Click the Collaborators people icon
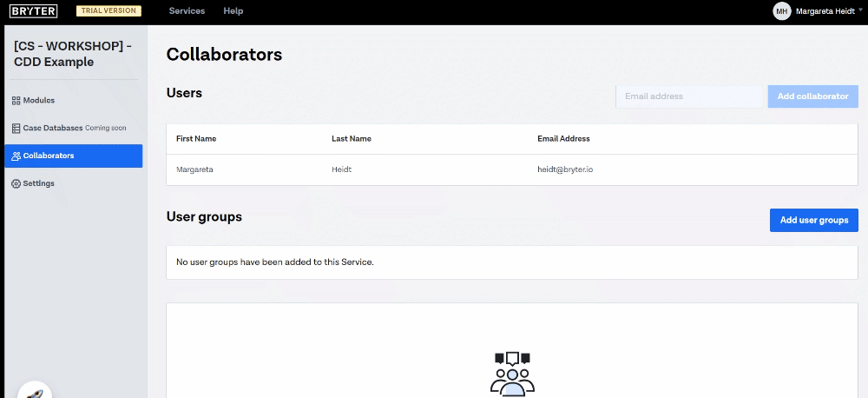868x398 pixels. click(x=16, y=156)
